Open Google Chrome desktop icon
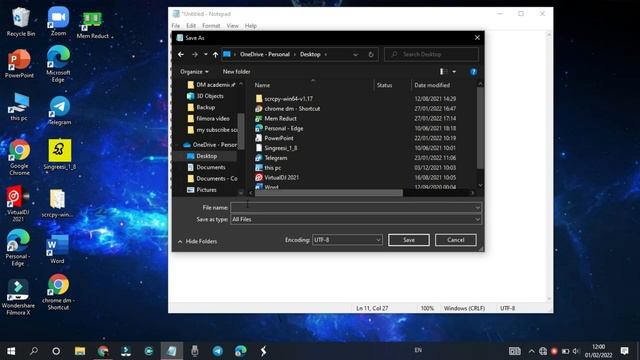Viewport: 640px width, 360px height. (19, 157)
